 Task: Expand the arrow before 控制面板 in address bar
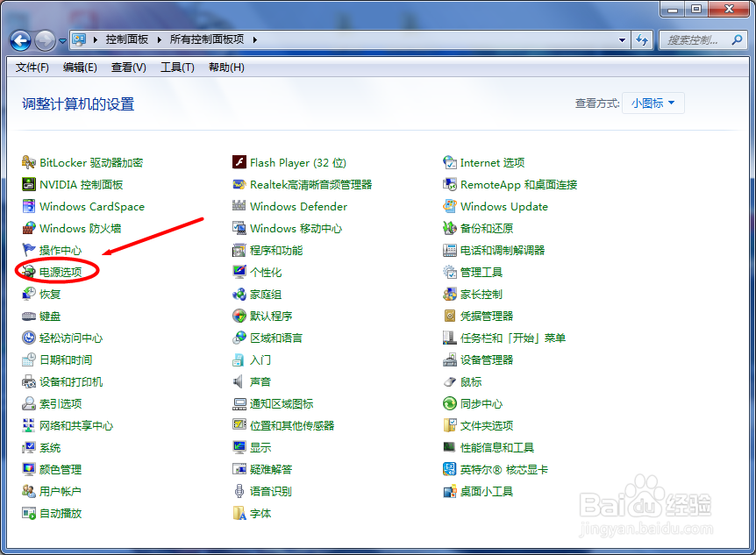[x=96, y=40]
